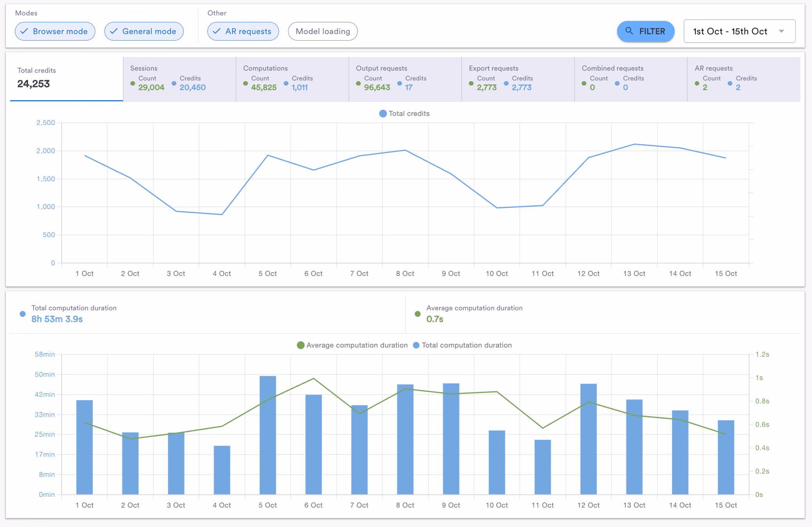
Task: Click the 1 Oct bar in duration chart
Action: 84,447
